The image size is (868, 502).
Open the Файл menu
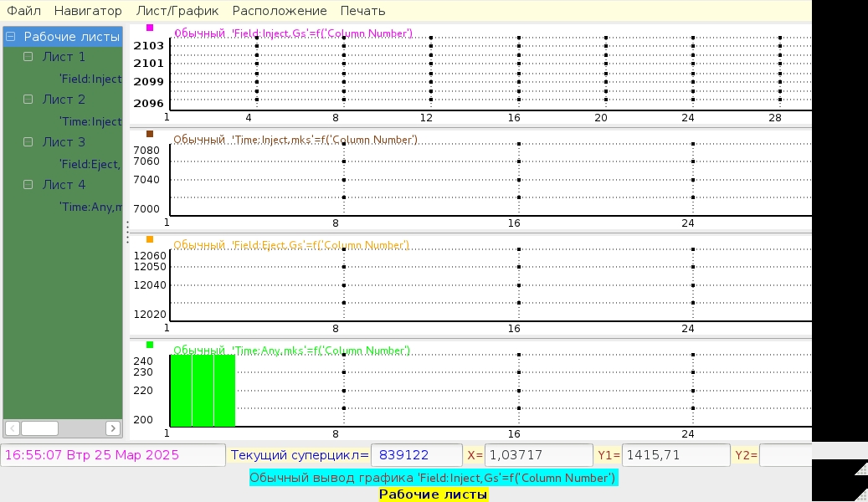click(23, 11)
